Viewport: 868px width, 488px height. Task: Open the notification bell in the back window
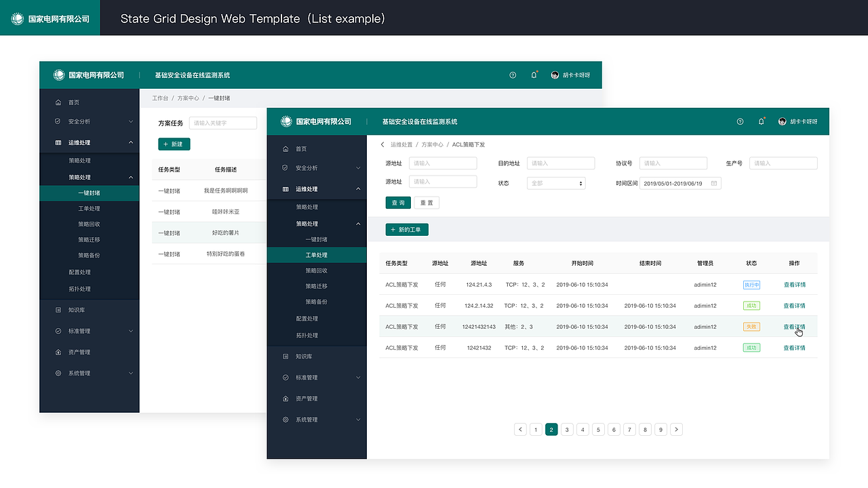pyautogui.click(x=534, y=75)
